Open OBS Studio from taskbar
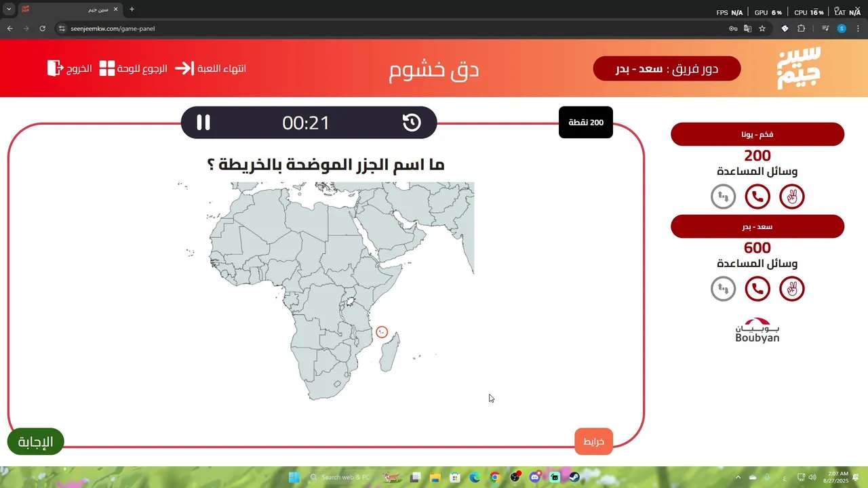This screenshot has width=868, height=488. point(515,477)
